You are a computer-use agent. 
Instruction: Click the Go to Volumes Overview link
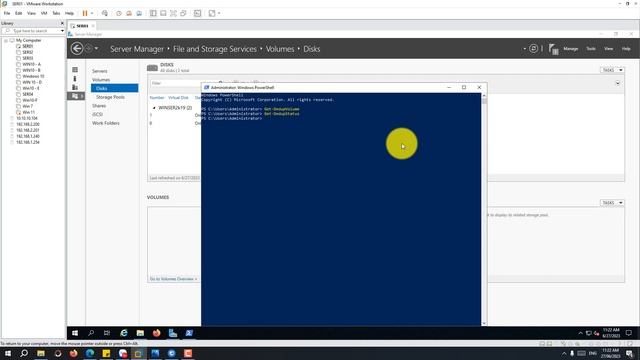173,279
